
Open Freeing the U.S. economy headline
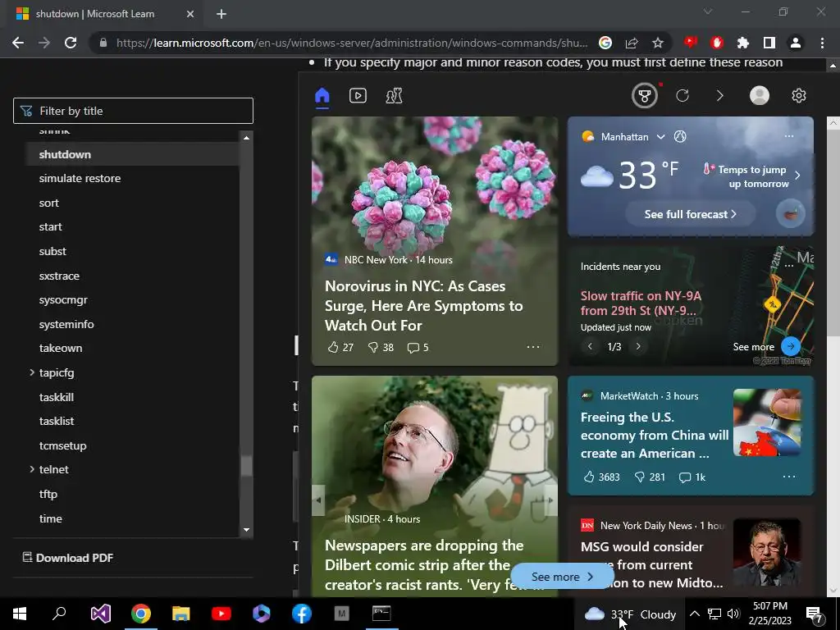click(654, 435)
